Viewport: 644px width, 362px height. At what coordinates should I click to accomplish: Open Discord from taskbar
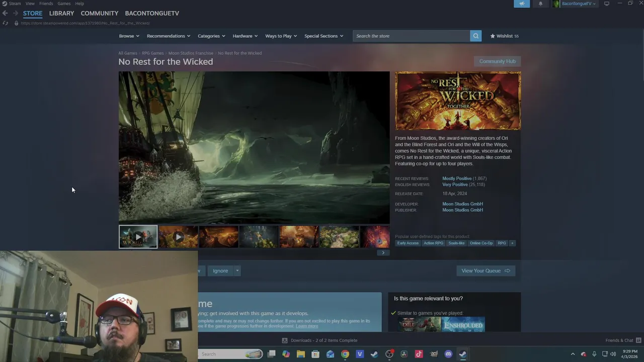pyautogui.click(x=448, y=354)
